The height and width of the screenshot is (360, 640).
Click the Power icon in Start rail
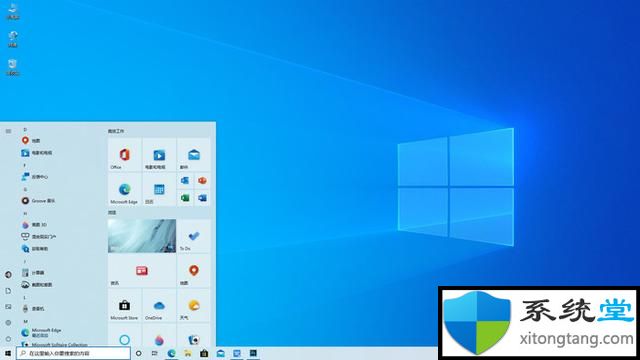tap(8, 339)
